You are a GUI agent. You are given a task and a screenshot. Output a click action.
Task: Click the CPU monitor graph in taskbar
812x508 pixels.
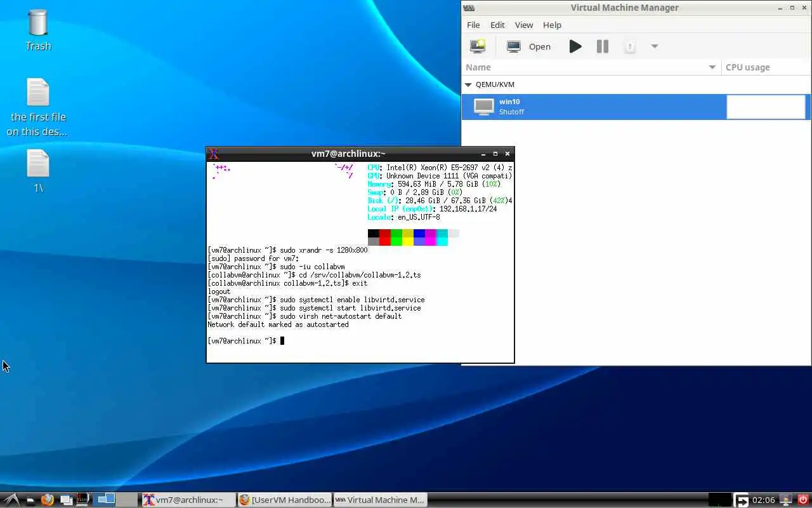[720, 500]
